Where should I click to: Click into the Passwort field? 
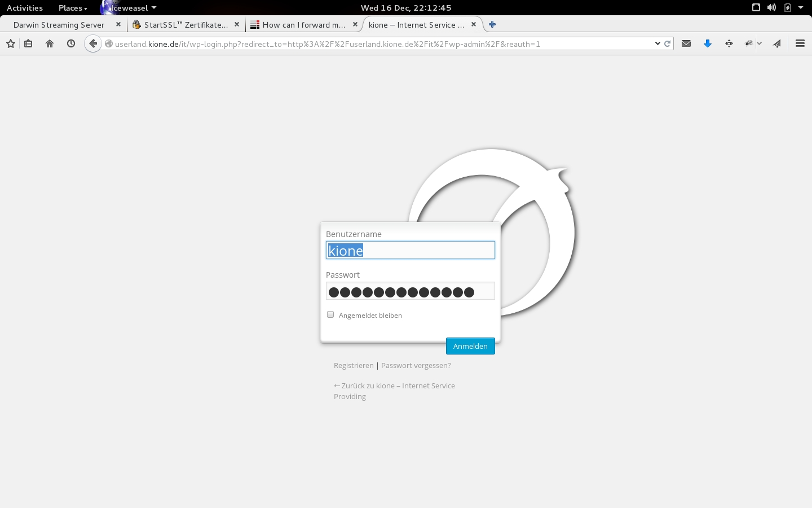point(410,291)
